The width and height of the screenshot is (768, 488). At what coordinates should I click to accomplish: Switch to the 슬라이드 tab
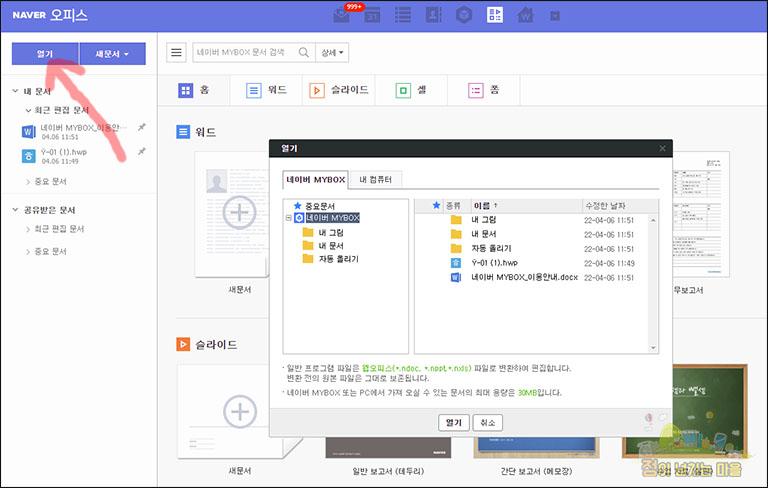339,90
